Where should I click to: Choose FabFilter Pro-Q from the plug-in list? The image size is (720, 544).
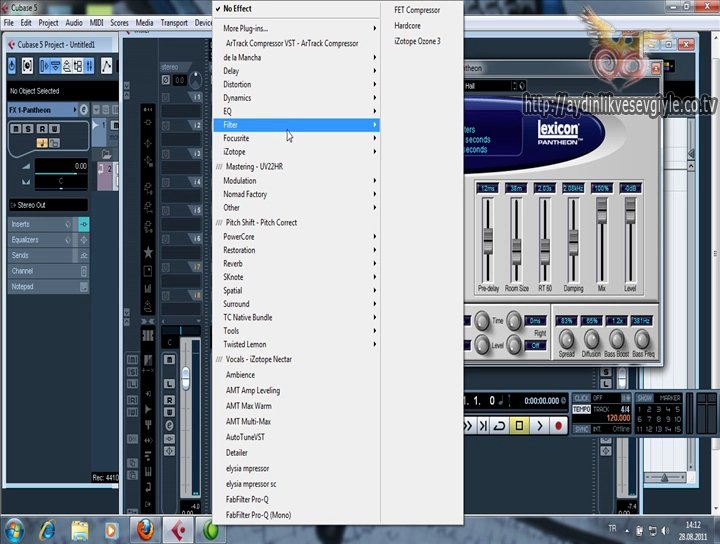pos(247,499)
